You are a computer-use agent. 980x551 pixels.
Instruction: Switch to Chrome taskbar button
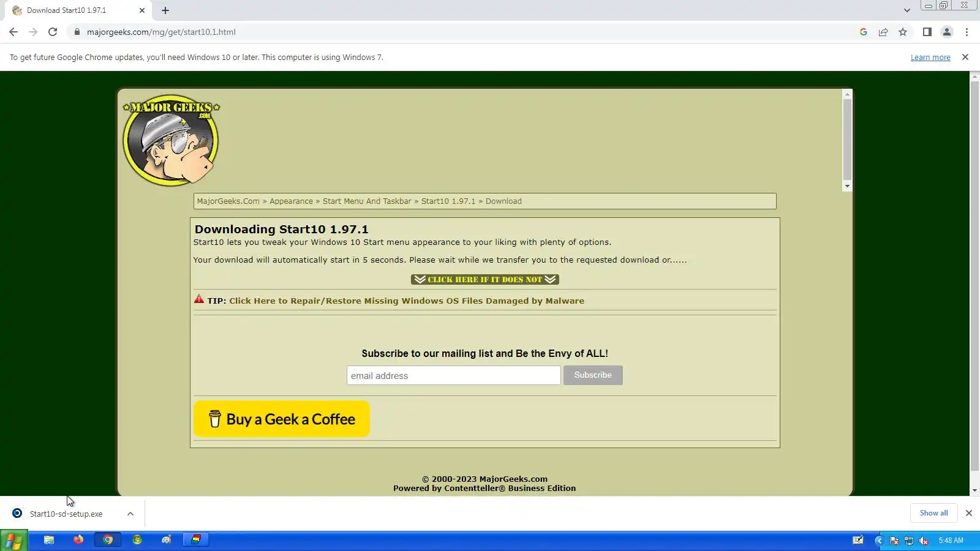[x=108, y=540]
